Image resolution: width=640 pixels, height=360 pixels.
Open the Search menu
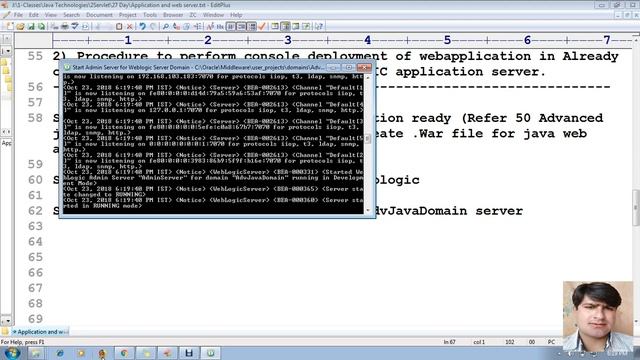click(x=71, y=15)
